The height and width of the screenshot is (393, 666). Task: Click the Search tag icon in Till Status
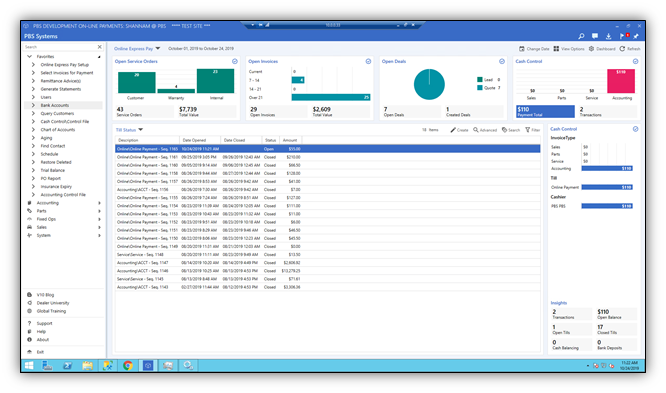point(504,130)
